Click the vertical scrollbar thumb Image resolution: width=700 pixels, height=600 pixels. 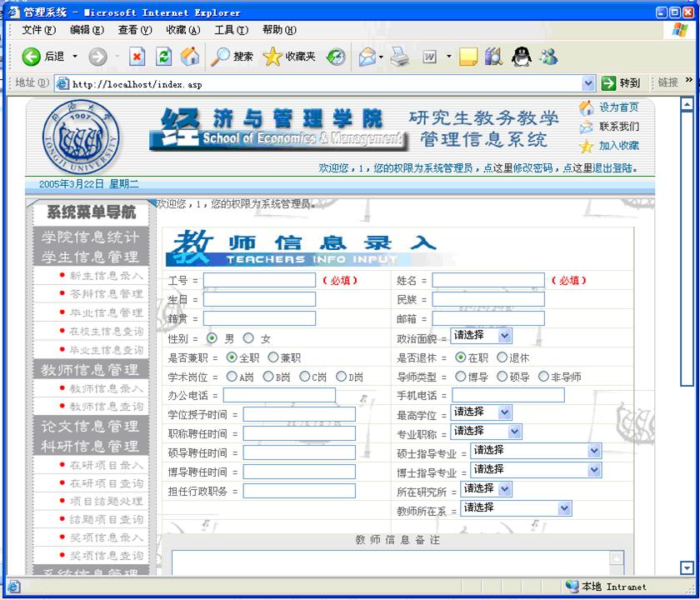[x=687, y=248]
